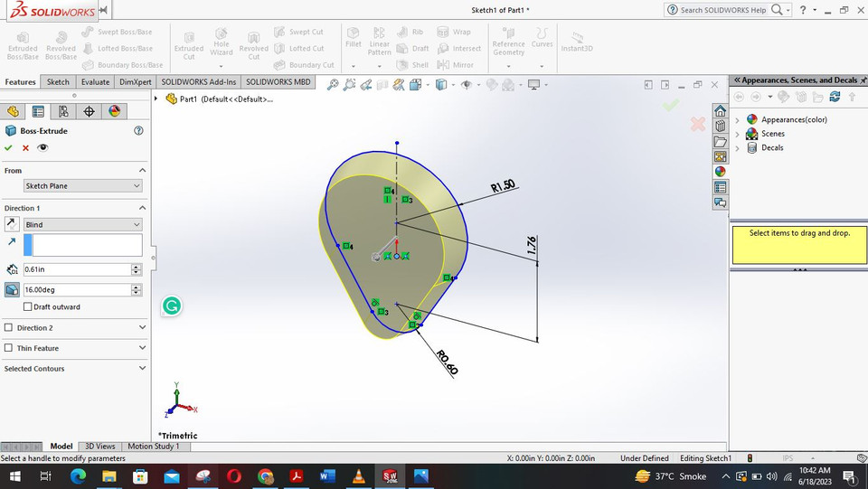Image resolution: width=868 pixels, height=489 pixels.
Task: Collapse the Direction 1 section
Action: click(x=142, y=208)
